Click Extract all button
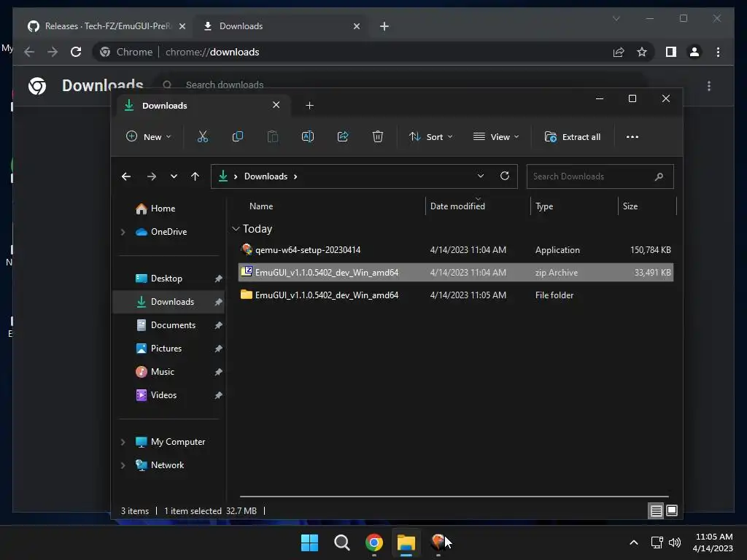 coord(572,136)
